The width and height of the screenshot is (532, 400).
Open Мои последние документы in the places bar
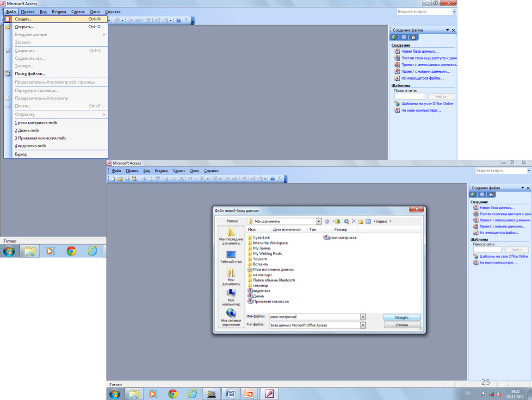(x=231, y=236)
